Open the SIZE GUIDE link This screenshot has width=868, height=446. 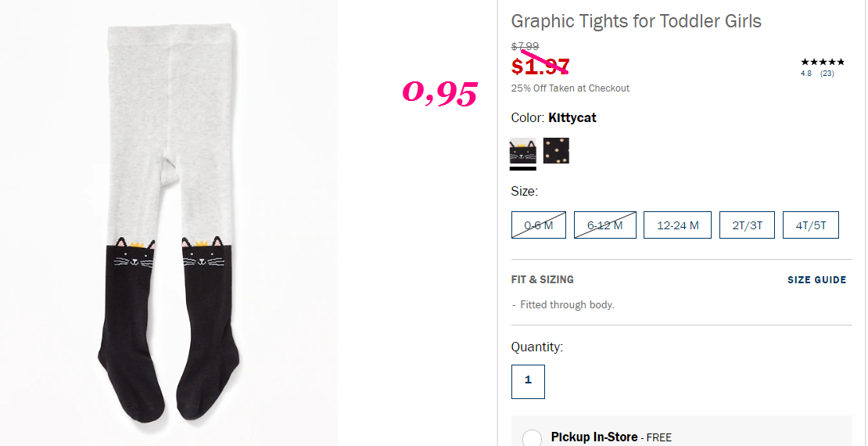817,280
